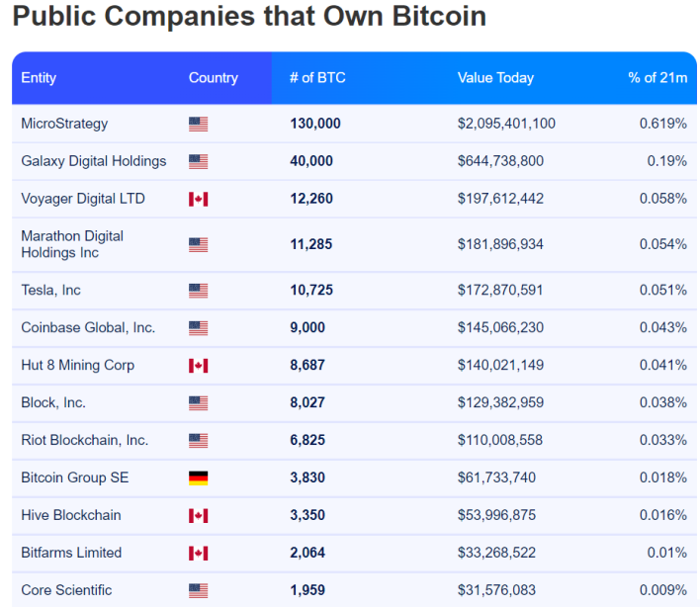This screenshot has width=700, height=607.
Task: Click the US flag beside Coinbase Global, Inc.
Action: [198, 328]
